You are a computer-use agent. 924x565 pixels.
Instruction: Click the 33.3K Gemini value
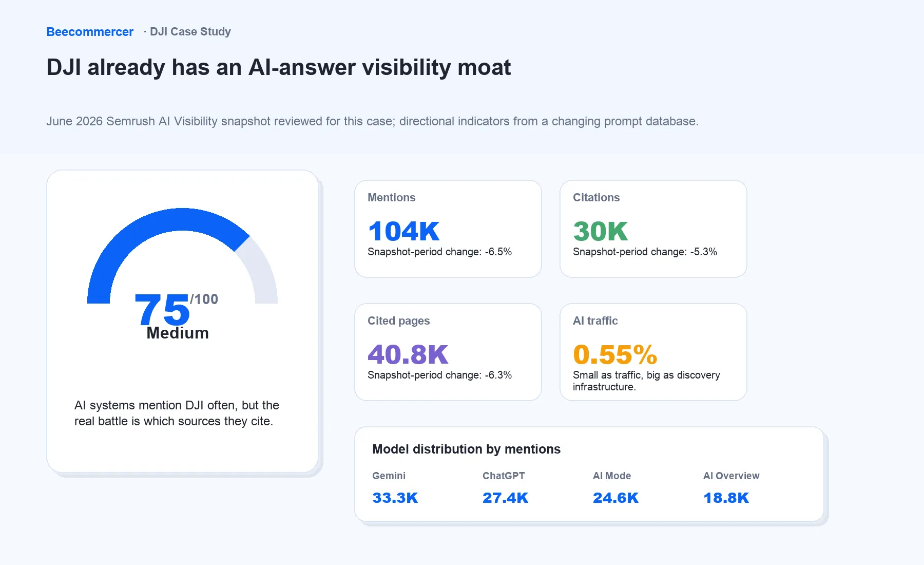click(395, 498)
